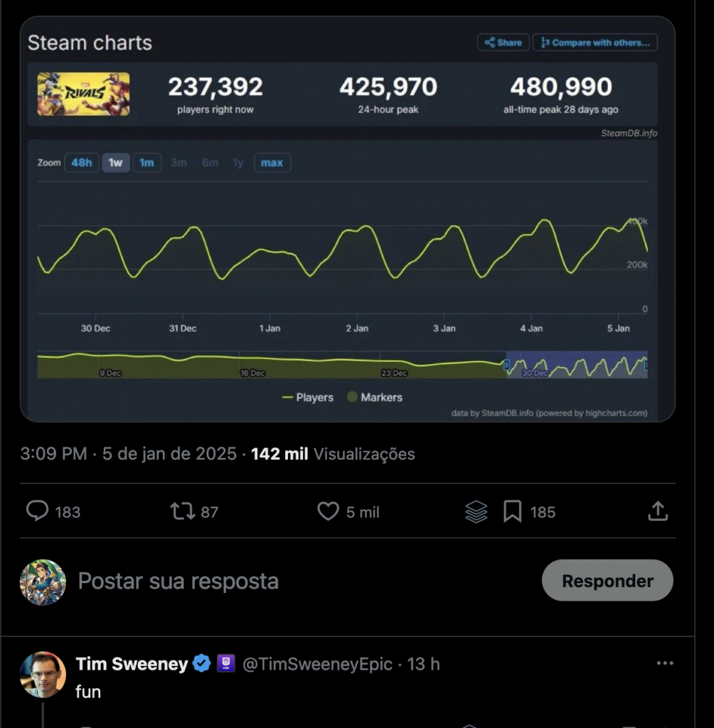
Task: Open Compare with others option
Action: (595, 43)
